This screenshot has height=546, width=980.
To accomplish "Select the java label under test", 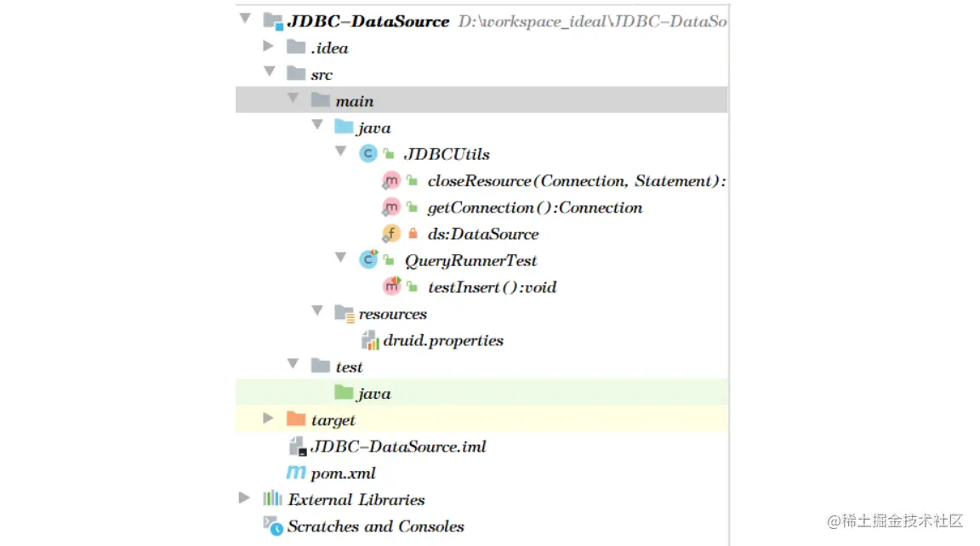I will (374, 394).
